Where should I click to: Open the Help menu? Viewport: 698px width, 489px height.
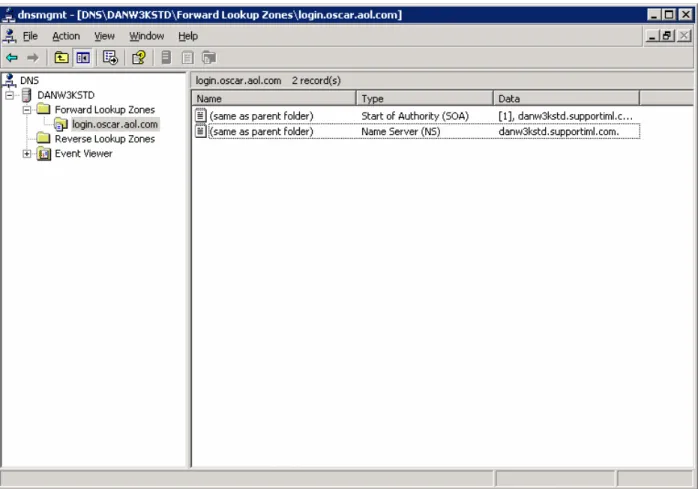click(188, 36)
